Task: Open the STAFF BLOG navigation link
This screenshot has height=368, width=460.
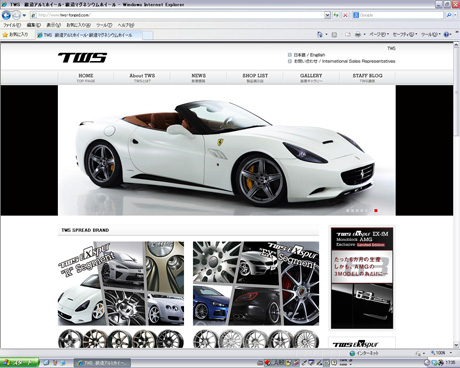Action: coord(367,78)
